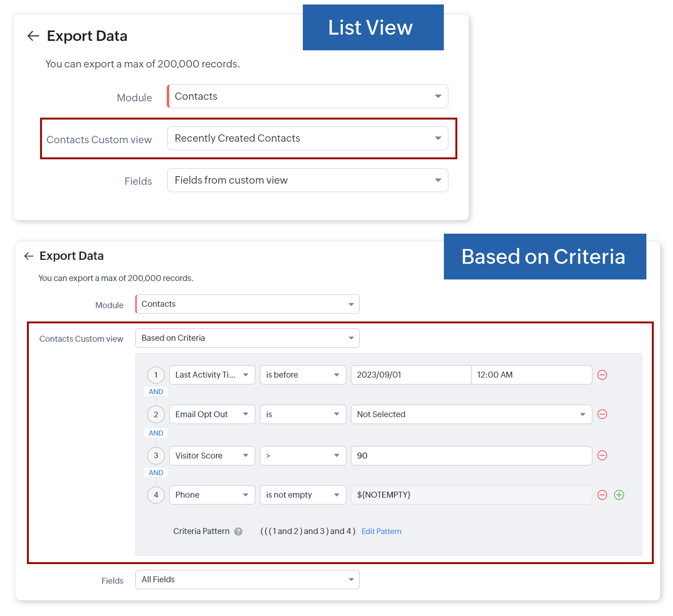The width and height of the screenshot is (673, 616).
Task: Open Recently Created Contacts custom view dropdown
Action: (x=307, y=138)
